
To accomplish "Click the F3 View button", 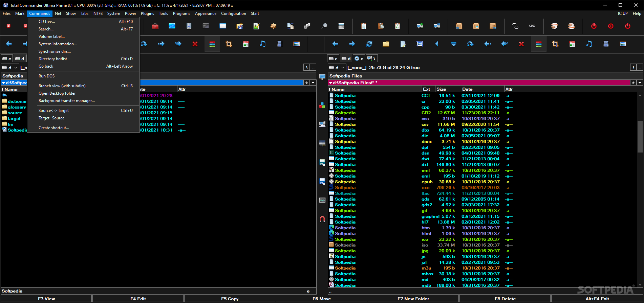I will point(46,299).
